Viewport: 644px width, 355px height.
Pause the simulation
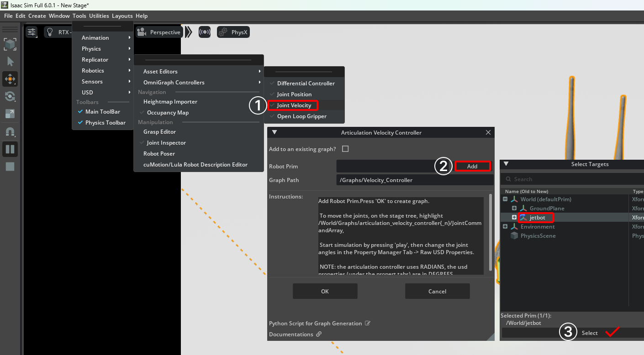coord(10,149)
